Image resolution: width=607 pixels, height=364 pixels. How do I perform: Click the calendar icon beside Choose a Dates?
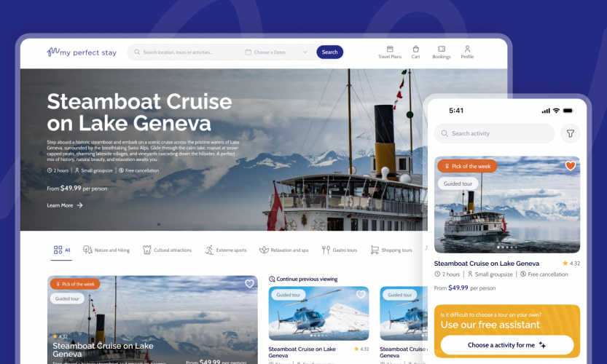(248, 52)
